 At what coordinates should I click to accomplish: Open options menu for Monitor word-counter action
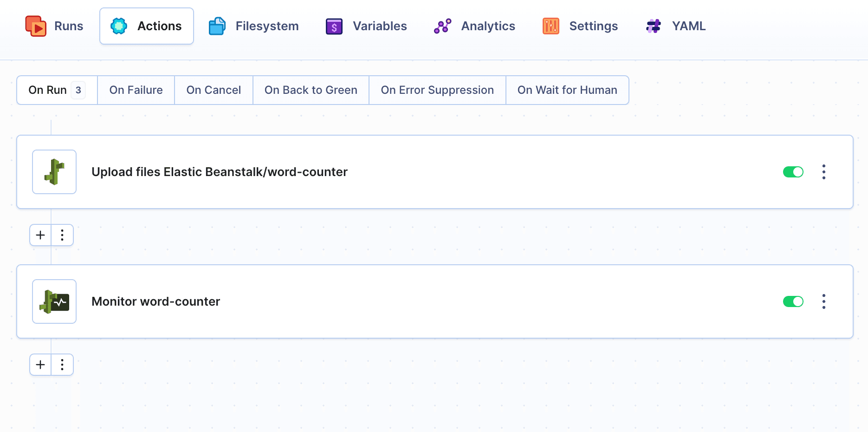[824, 301]
